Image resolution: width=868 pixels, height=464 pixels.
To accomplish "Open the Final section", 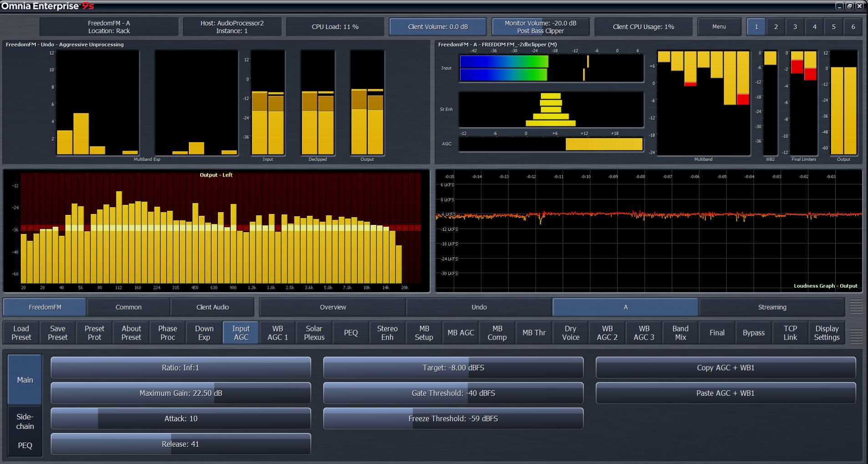I will [x=717, y=333].
